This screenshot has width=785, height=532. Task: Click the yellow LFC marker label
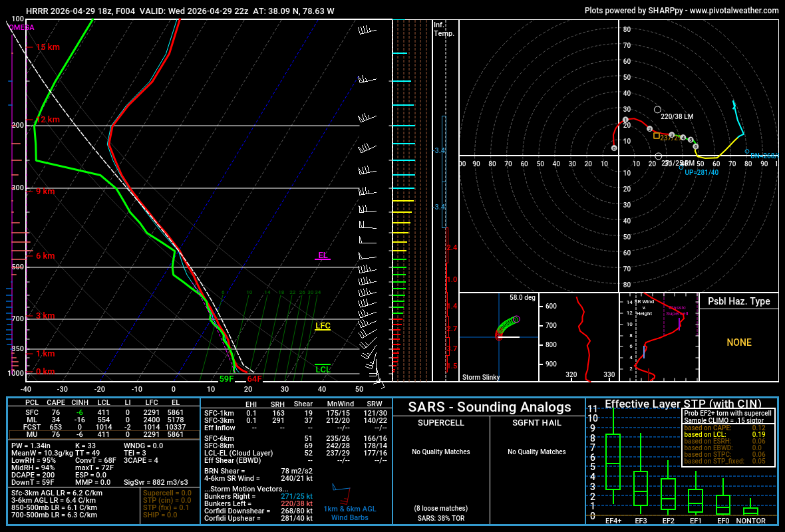[x=322, y=326]
